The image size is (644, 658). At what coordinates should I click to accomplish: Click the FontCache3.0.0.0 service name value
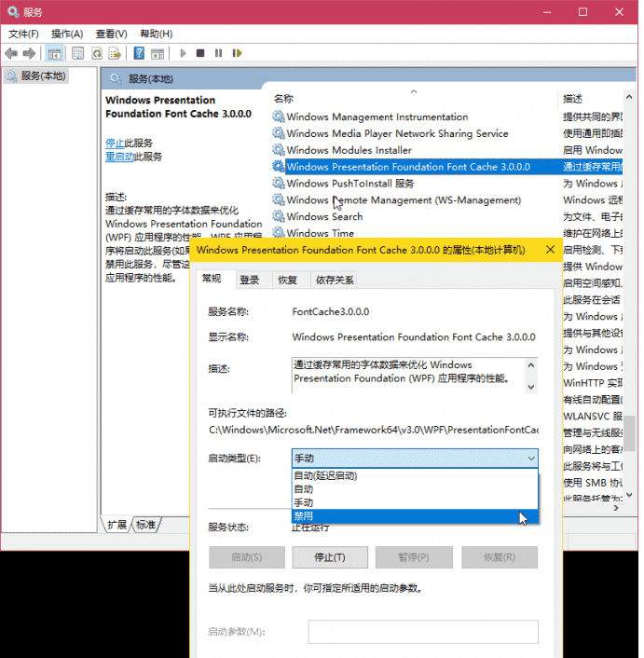(331, 312)
